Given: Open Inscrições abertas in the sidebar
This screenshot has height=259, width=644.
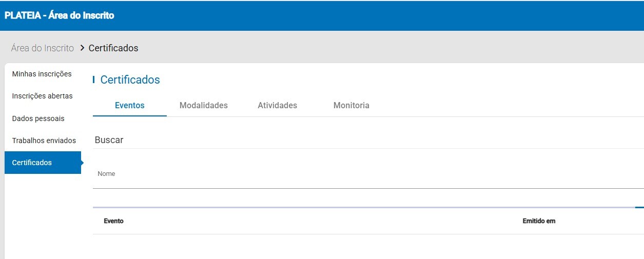Looking at the screenshot, I should 42,96.
